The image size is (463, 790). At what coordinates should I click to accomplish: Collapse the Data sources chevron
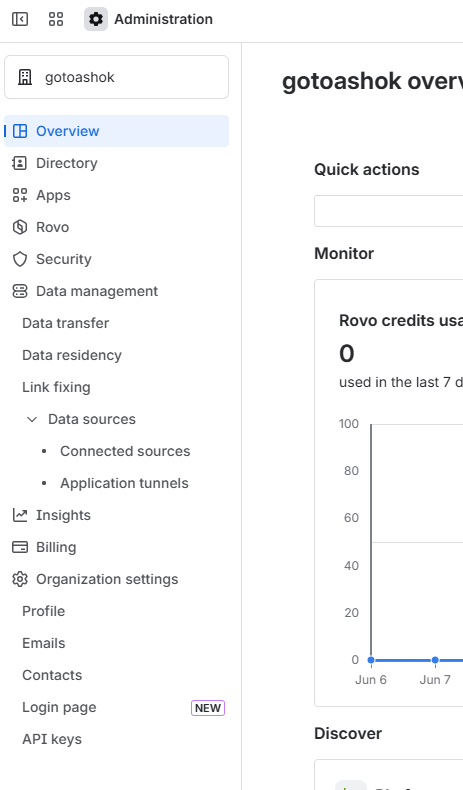[x=32, y=419]
